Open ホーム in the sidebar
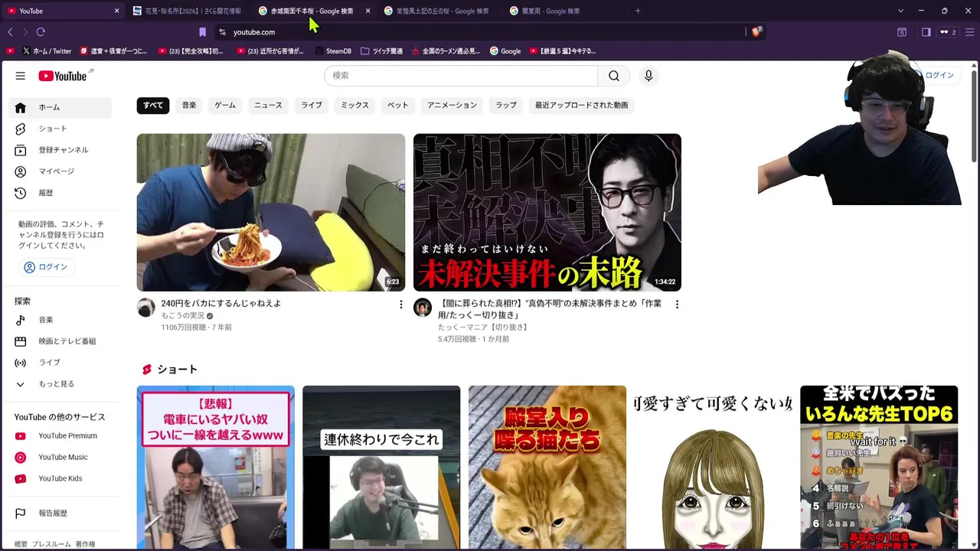This screenshot has height=551, width=980. 60,107
